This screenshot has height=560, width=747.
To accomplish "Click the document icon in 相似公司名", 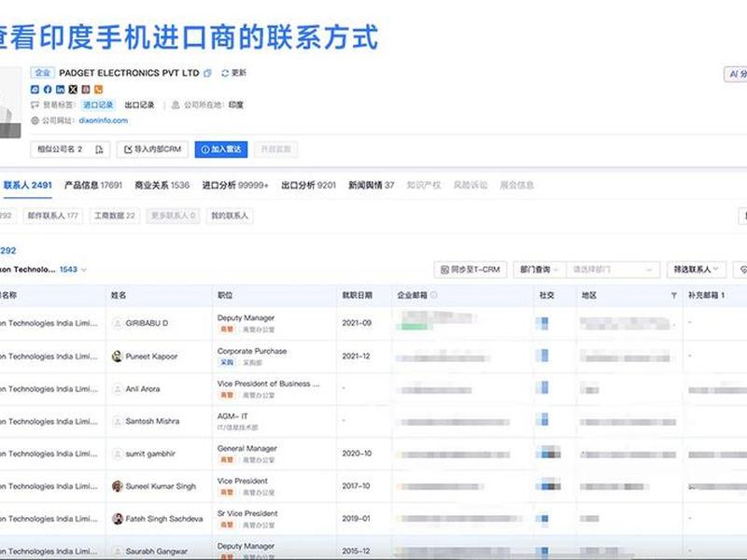I will click(99, 149).
